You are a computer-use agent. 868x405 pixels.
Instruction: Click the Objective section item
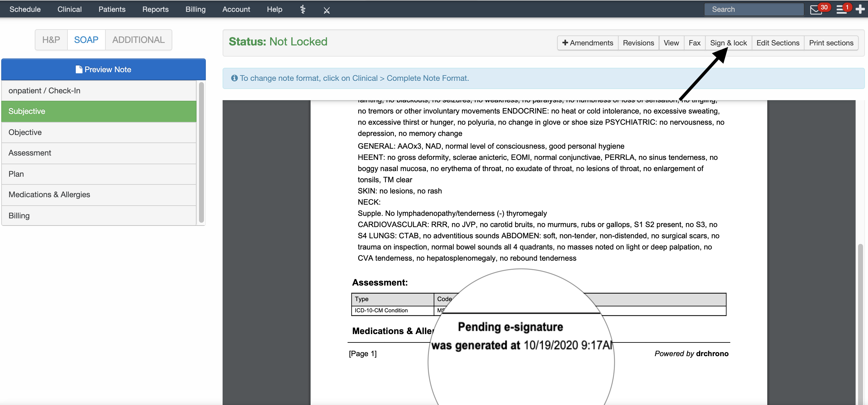point(102,131)
